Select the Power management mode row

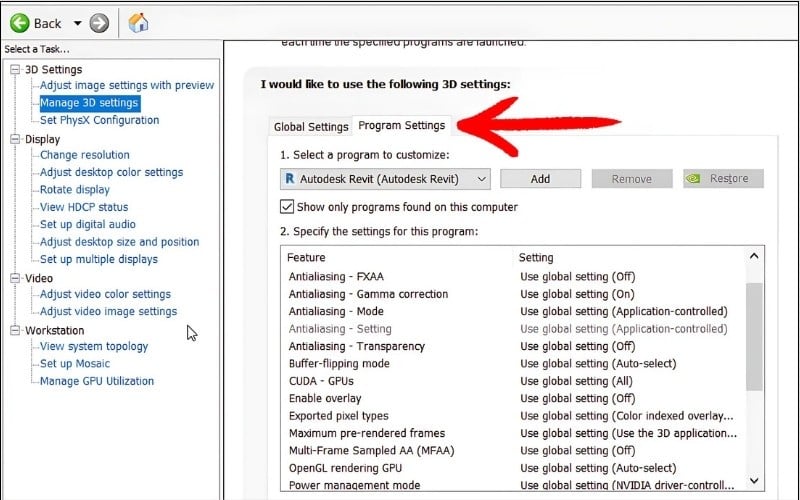tap(513, 484)
